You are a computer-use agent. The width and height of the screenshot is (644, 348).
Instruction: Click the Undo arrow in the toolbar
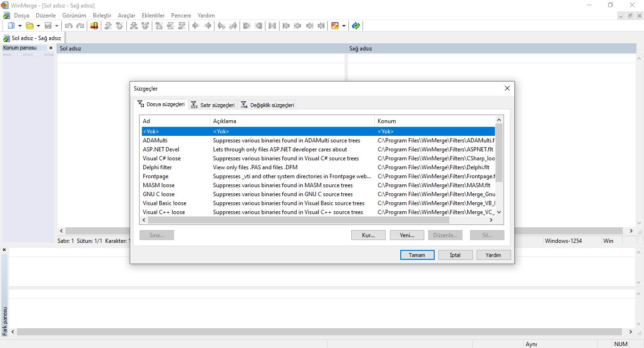69,26
